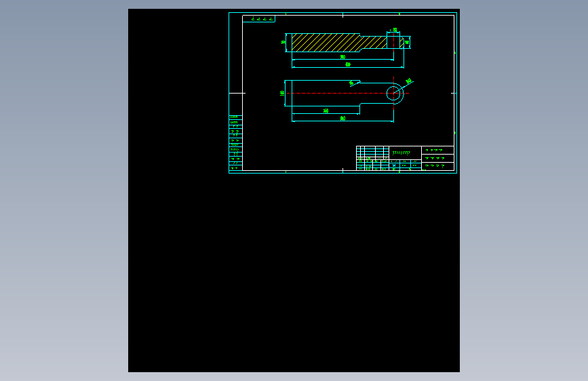Select the small labeled box inside the frame's top-left corner
The height and width of the screenshot is (381, 588).
259,19
